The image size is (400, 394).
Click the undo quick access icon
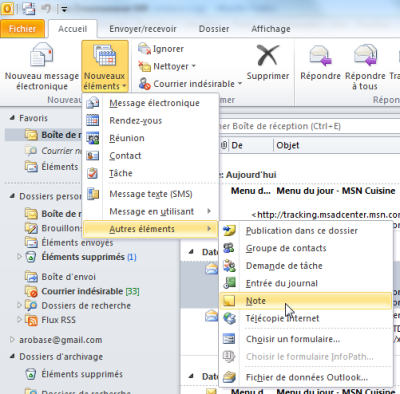[x=46, y=9]
